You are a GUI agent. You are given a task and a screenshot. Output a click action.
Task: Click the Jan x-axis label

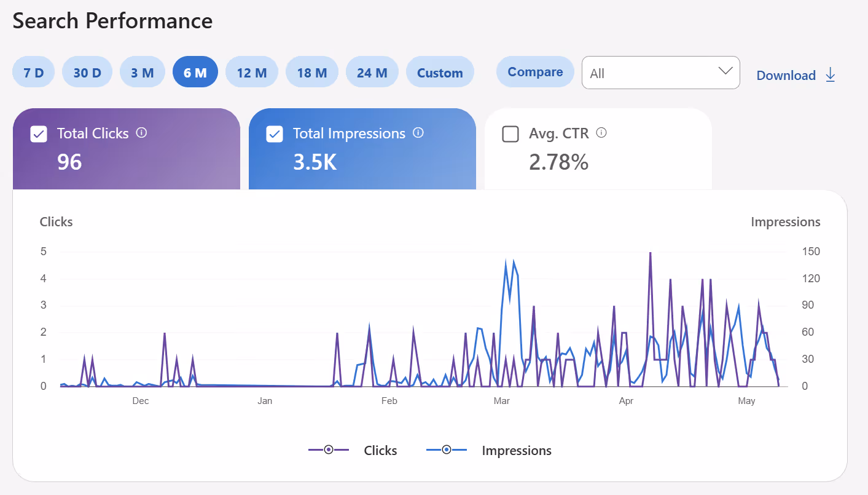[x=265, y=401]
